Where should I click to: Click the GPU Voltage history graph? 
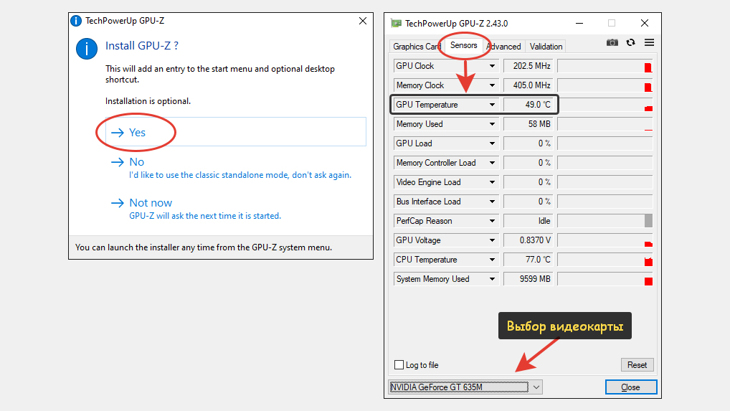pos(605,240)
